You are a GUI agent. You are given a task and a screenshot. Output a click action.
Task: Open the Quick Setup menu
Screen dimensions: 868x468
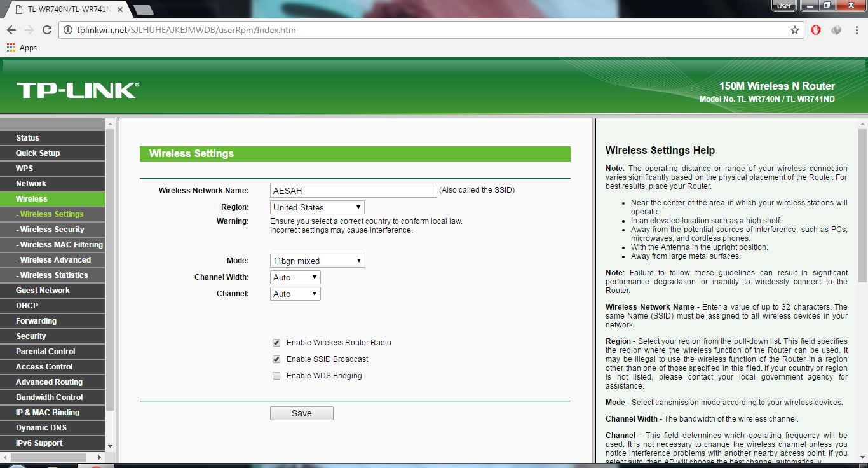click(52, 153)
